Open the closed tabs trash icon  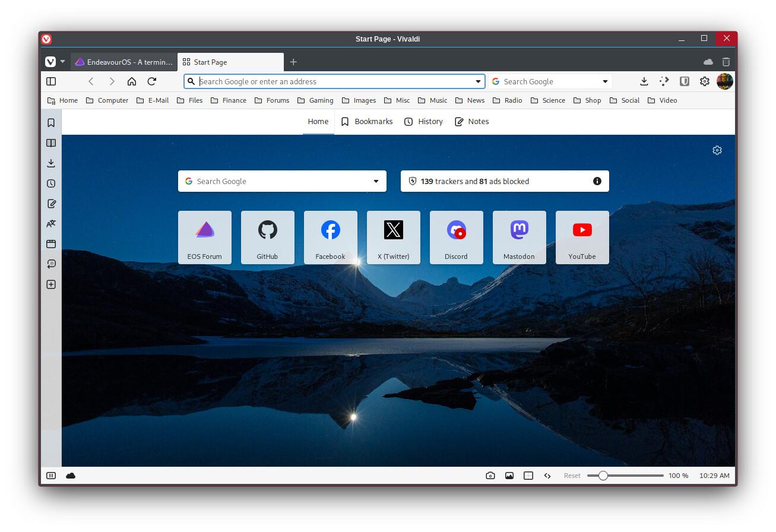pyautogui.click(x=726, y=62)
